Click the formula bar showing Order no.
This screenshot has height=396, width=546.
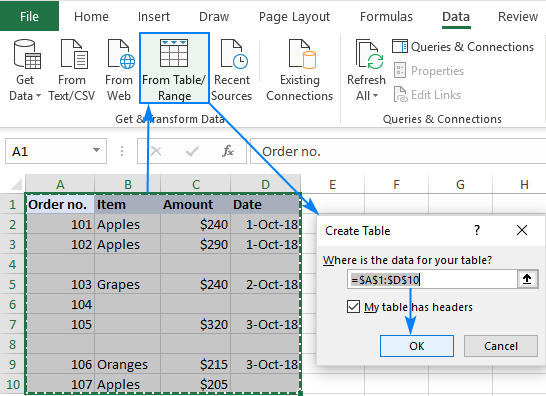click(398, 151)
